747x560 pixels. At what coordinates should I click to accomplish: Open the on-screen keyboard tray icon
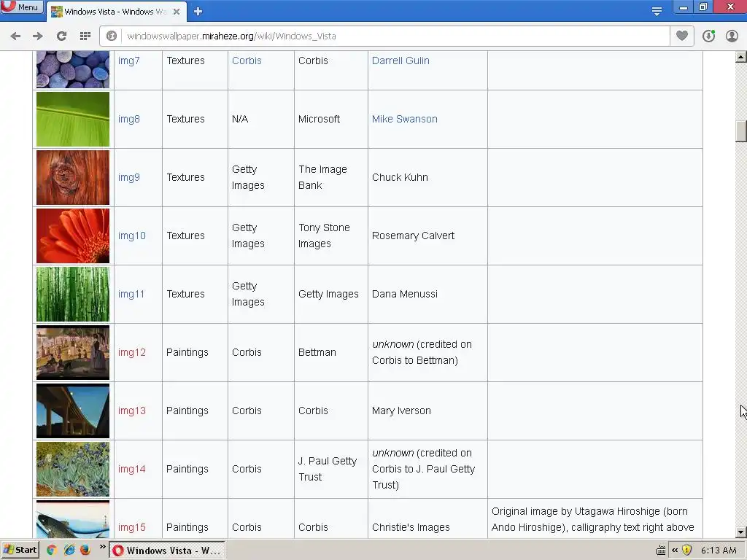click(x=661, y=551)
